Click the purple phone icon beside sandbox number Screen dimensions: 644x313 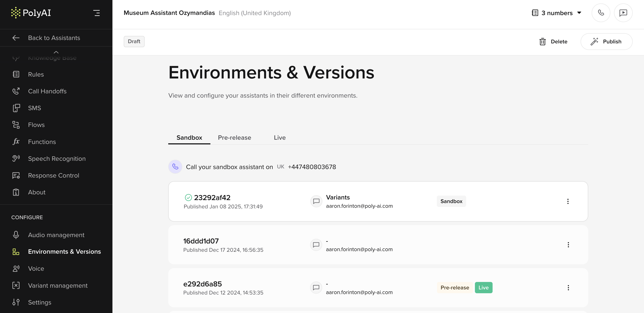[175, 167]
